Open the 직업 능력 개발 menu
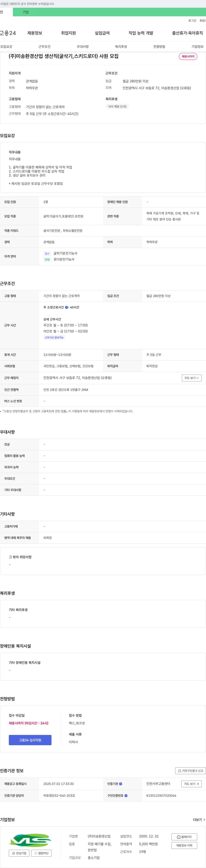This screenshot has height=868, width=206. tap(141, 33)
